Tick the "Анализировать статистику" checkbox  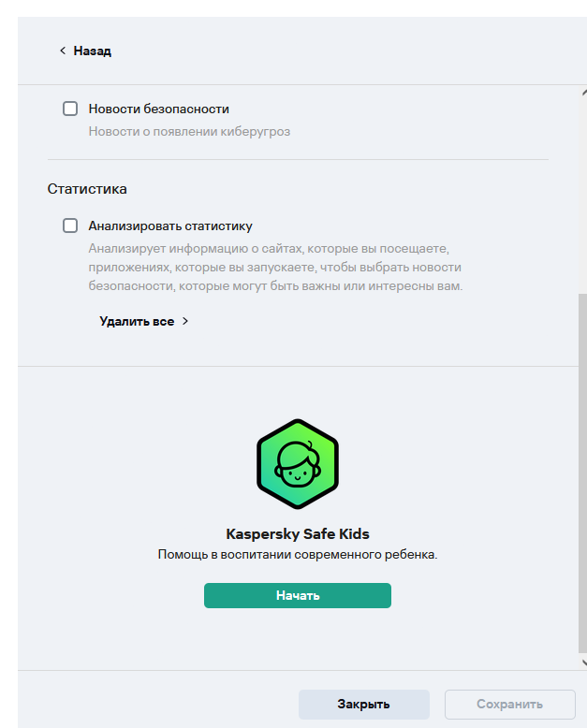point(70,226)
